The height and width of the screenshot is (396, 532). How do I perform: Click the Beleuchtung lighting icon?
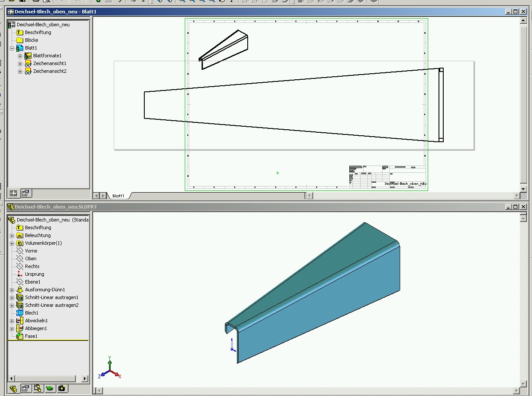[x=19, y=235]
